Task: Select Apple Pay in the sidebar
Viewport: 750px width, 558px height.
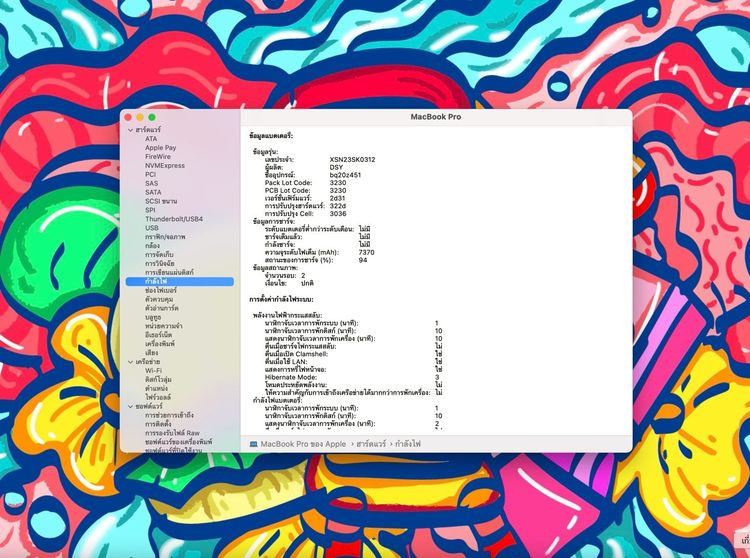Action: point(160,148)
